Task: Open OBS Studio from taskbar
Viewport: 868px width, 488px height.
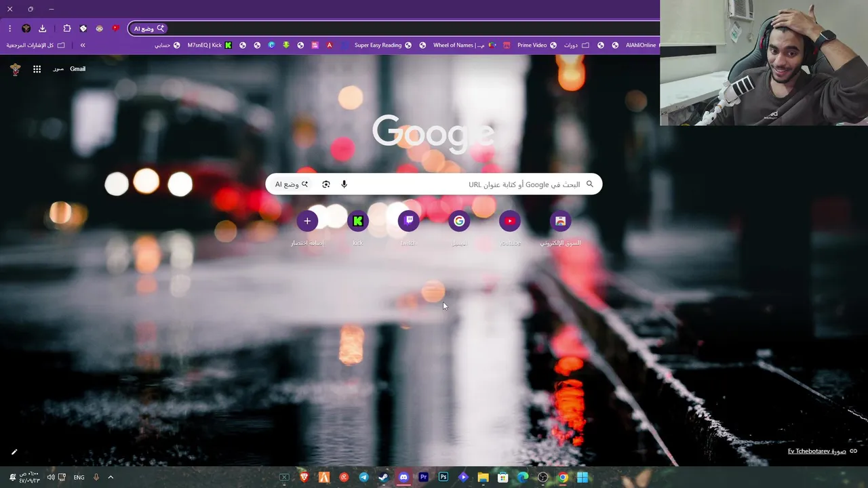Action: 542,477
